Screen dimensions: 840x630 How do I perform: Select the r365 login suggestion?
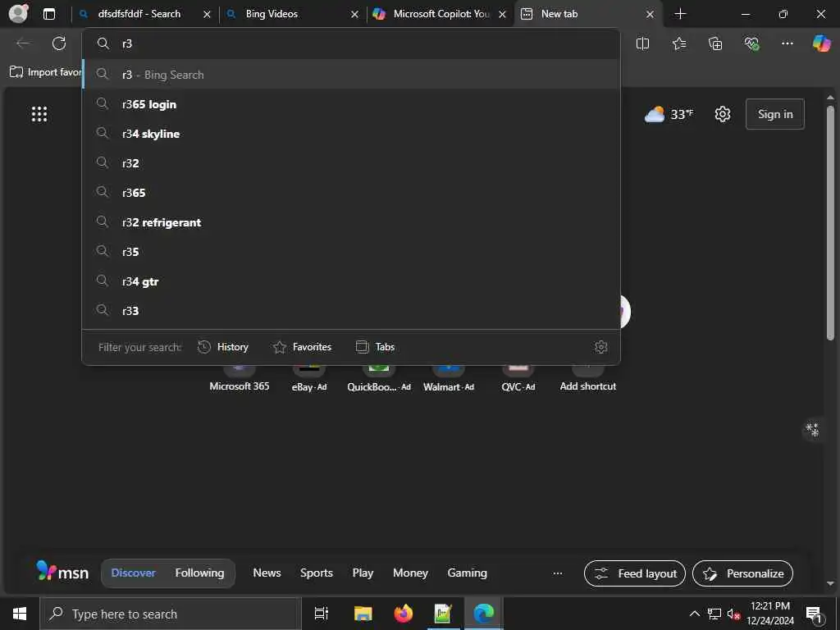pyautogui.click(x=351, y=104)
